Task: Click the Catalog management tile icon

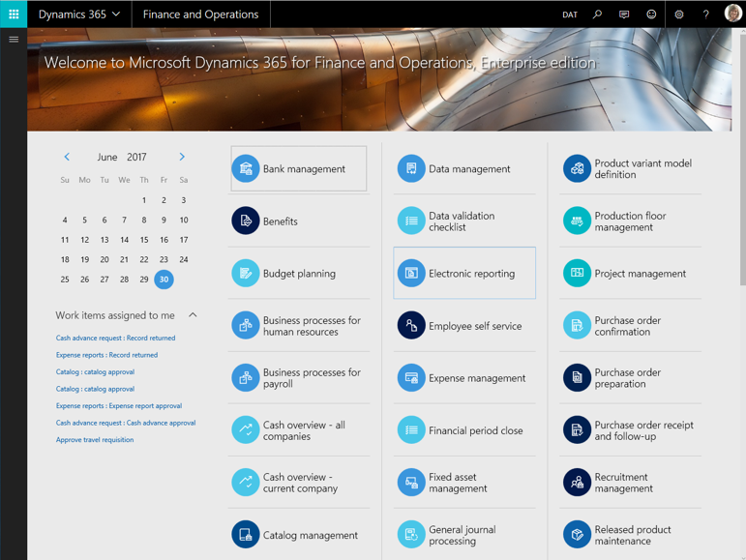Action: pyautogui.click(x=246, y=534)
